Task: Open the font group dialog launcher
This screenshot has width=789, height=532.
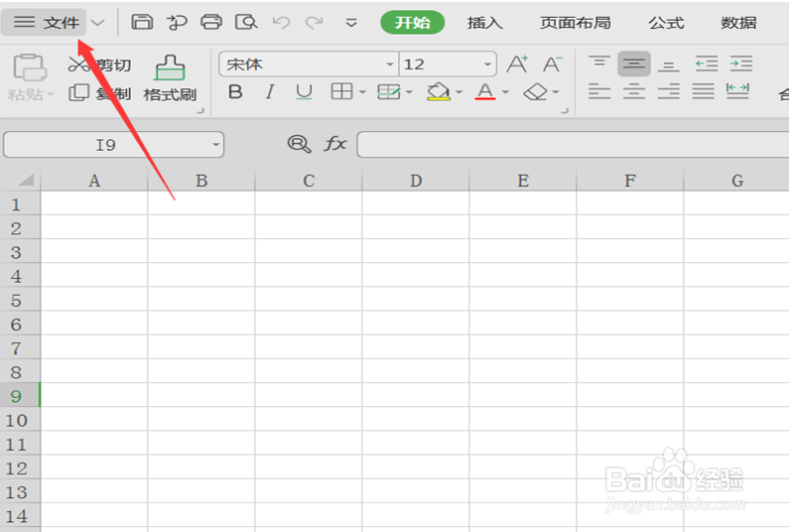Action: 565,110
